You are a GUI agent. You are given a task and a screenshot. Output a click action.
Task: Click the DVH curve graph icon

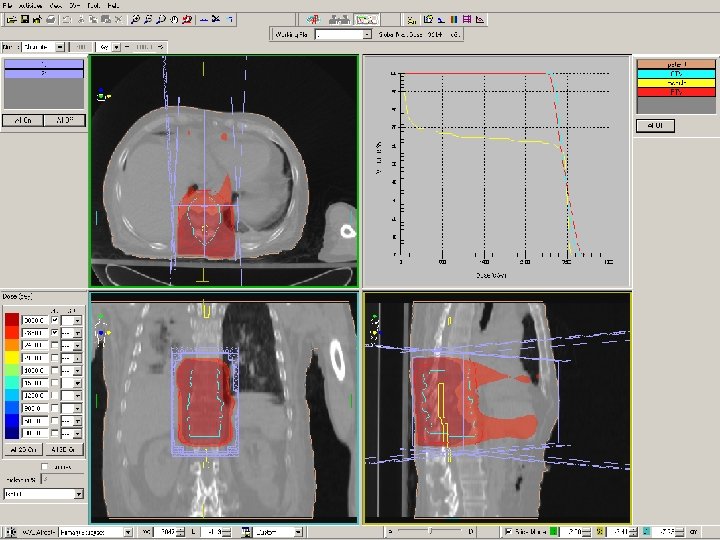coord(480,19)
